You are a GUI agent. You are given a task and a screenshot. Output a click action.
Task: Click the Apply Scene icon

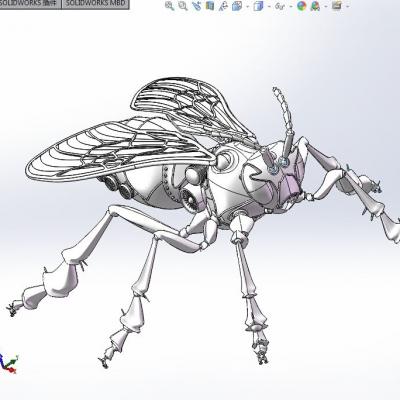[315, 6]
